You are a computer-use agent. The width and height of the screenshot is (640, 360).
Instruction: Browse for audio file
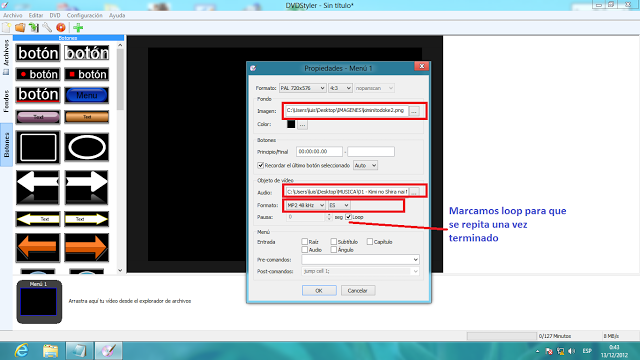pyautogui.click(x=414, y=192)
